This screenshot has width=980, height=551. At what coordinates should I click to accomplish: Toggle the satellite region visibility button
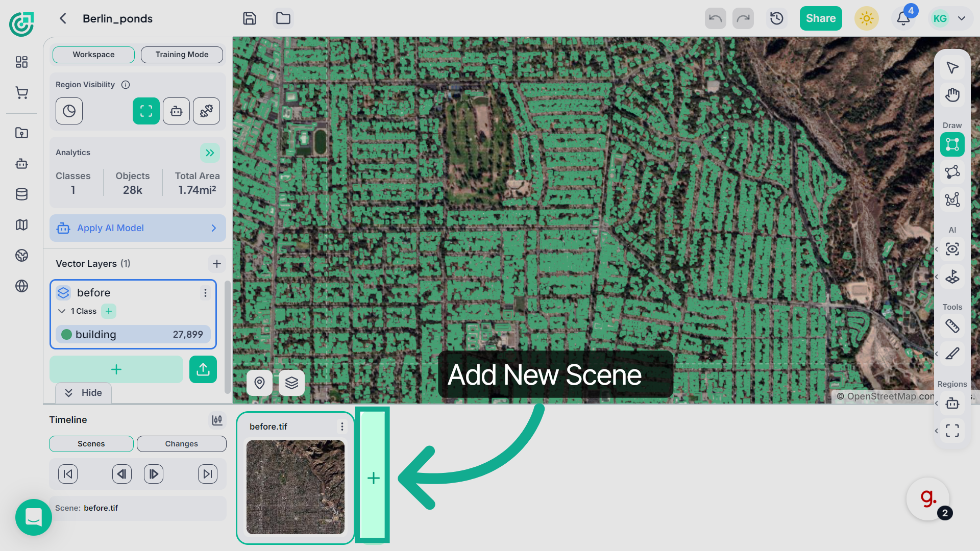(x=206, y=111)
